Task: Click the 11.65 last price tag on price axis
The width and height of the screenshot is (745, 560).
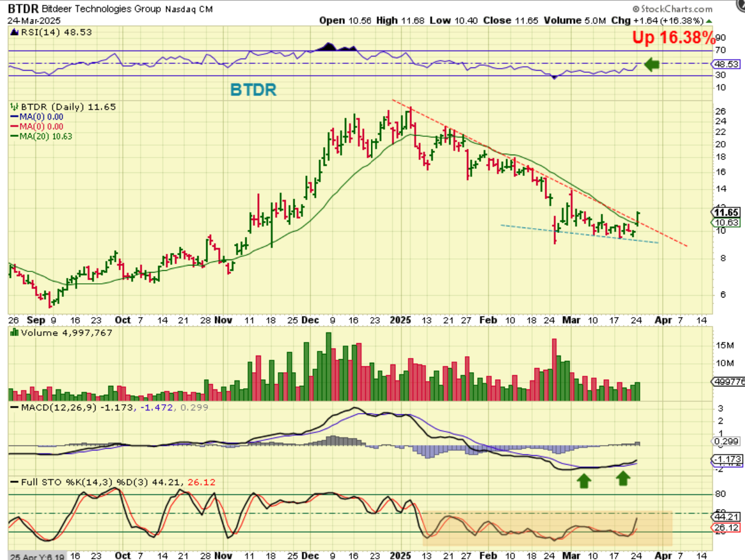Action: [726, 212]
